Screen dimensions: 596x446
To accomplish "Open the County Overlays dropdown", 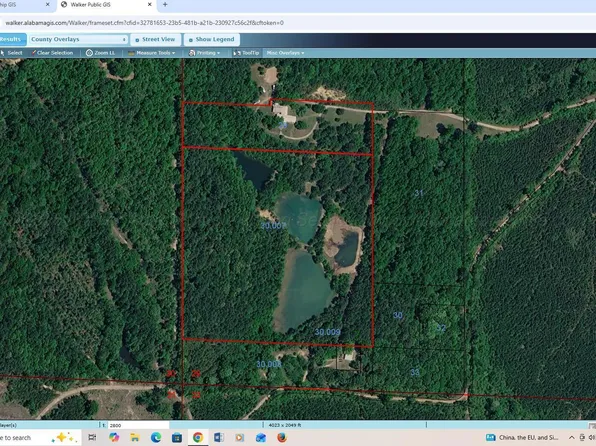I will click(x=79, y=39).
